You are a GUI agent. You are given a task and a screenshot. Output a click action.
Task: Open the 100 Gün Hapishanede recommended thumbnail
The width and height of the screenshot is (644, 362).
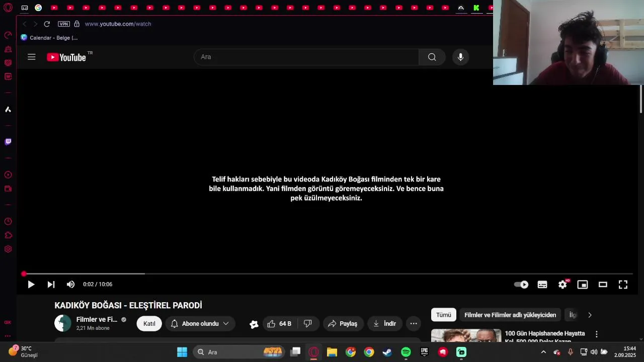[466, 335]
